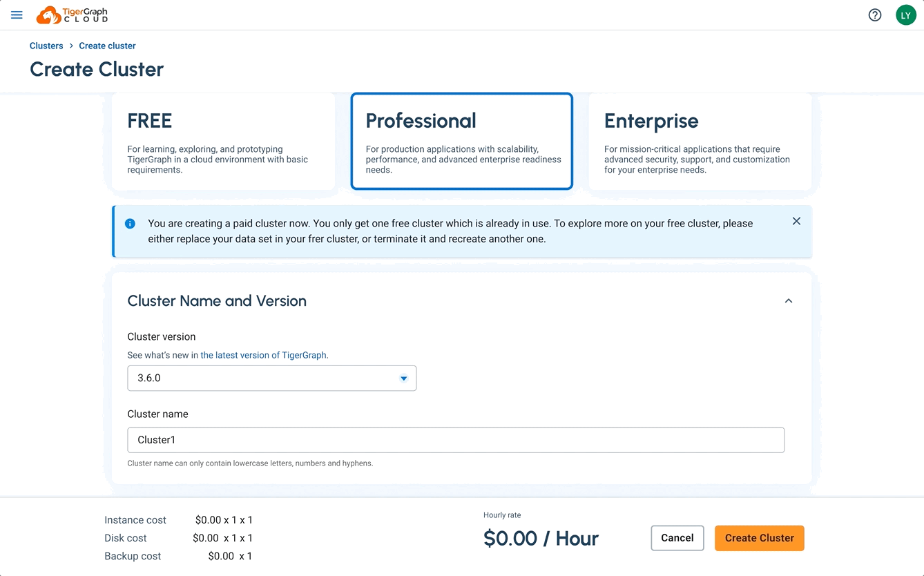The height and width of the screenshot is (576, 924).
Task: Click the Cluster Name and Version heading
Action: coord(217,301)
